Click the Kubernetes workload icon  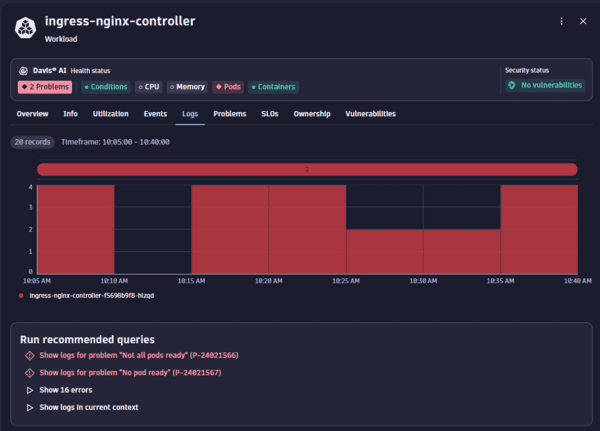click(27, 28)
